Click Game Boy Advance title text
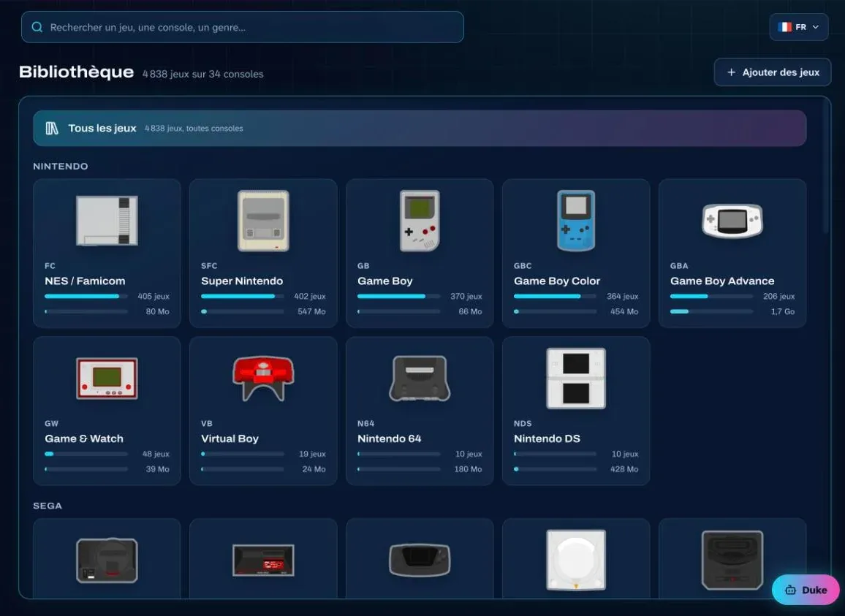The image size is (845, 616). tap(722, 281)
